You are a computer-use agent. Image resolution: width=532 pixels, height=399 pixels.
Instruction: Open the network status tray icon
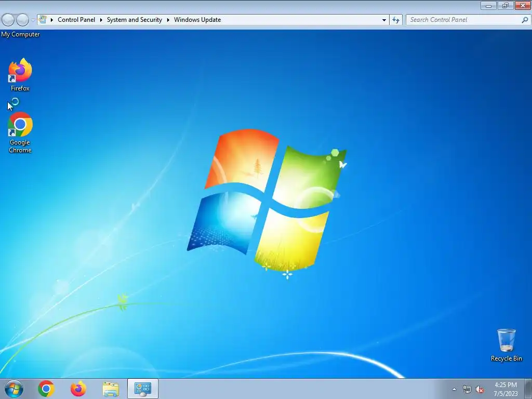coord(467,390)
